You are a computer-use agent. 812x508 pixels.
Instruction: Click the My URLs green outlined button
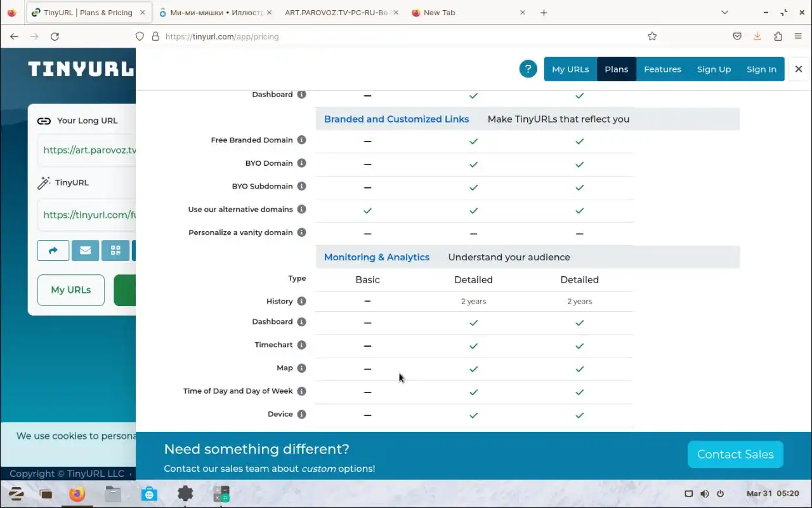click(x=71, y=290)
